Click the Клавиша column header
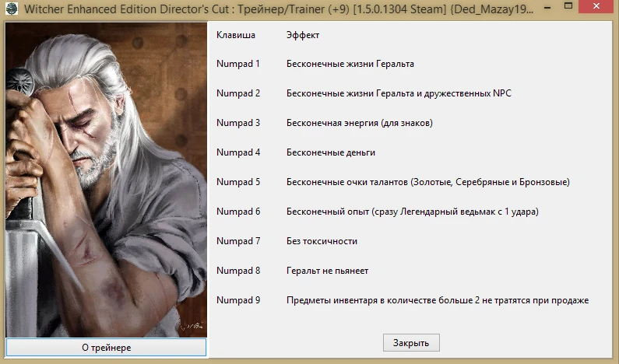Image resolution: width=619 pixels, height=364 pixels. click(x=236, y=35)
